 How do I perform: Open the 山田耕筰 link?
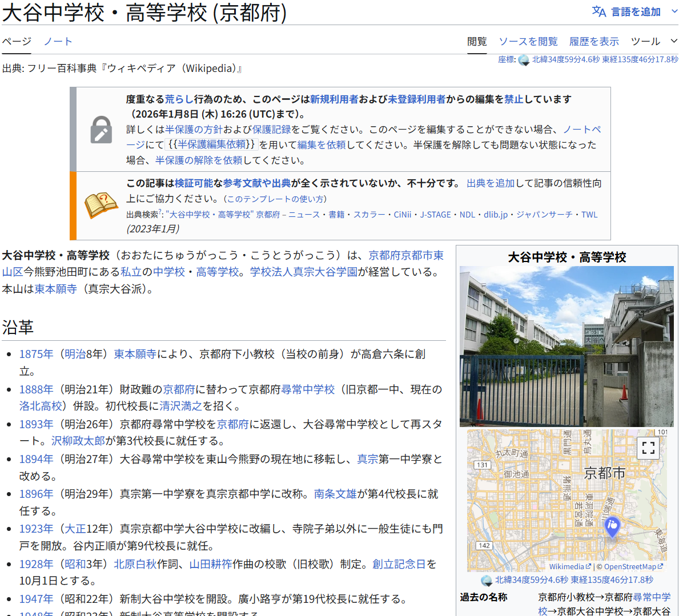coord(211,564)
